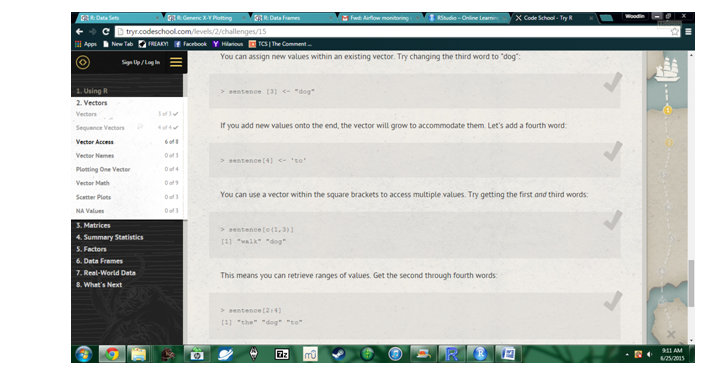The height and width of the screenshot is (379, 727).
Task: Click the Sign Up / Log In link
Action: point(140,62)
